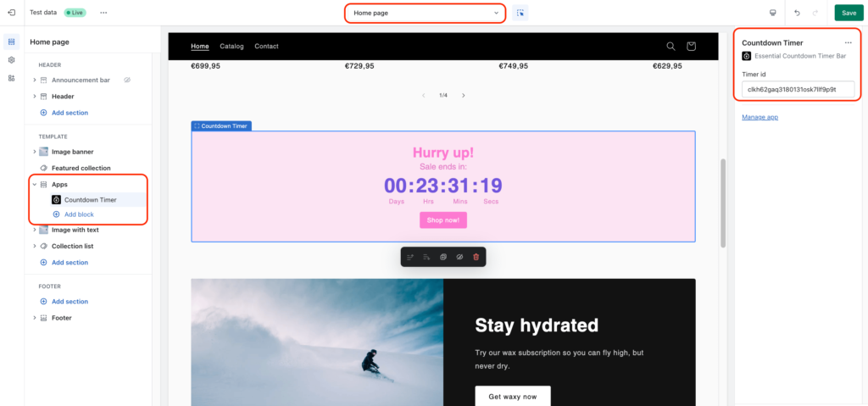
Task: Open the App embeds sidebar icon
Action: pyautogui.click(x=11, y=78)
